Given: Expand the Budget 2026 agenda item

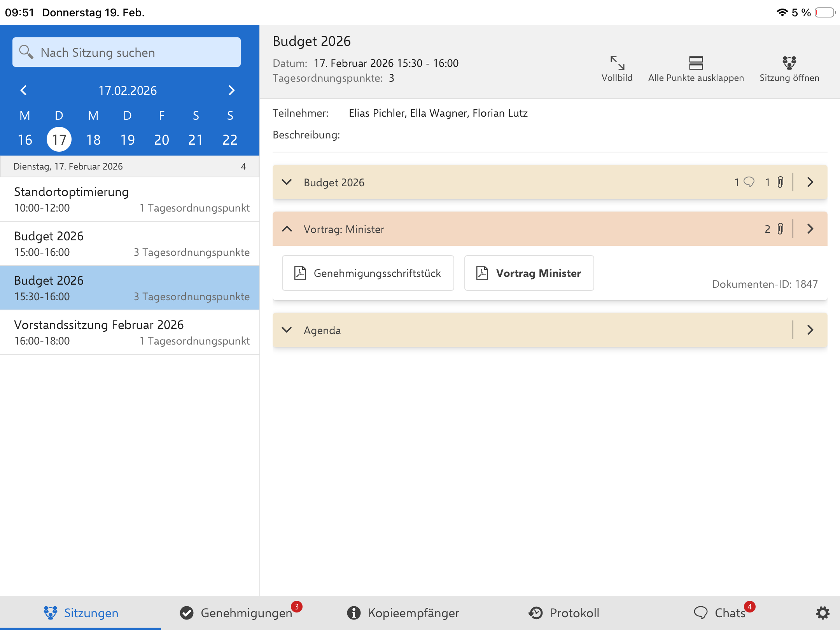Looking at the screenshot, I should click(287, 182).
